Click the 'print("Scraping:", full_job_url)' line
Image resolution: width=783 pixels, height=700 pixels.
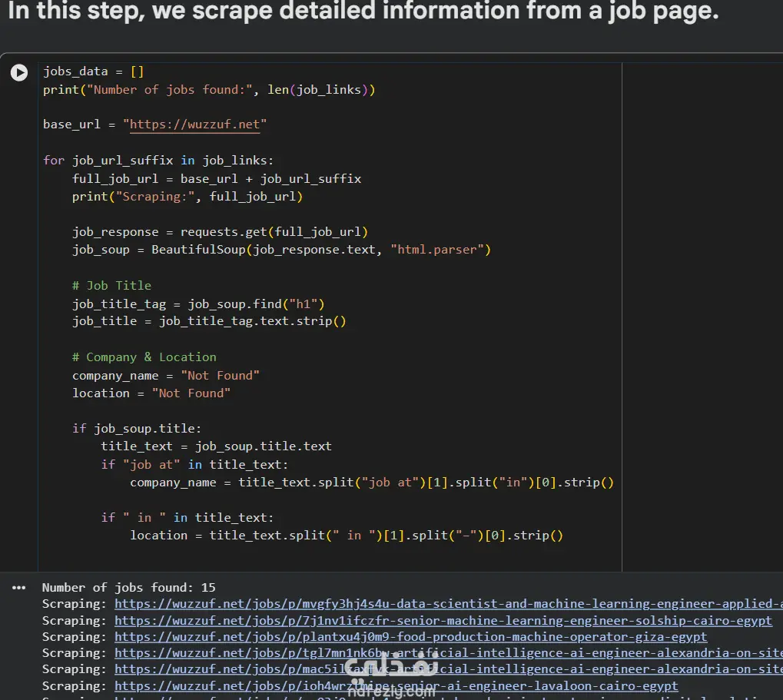(x=187, y=197)
